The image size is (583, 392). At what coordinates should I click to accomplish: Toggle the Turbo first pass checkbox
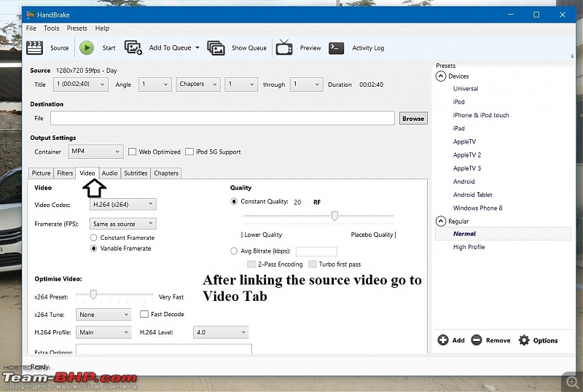click(x=313, y=264)
